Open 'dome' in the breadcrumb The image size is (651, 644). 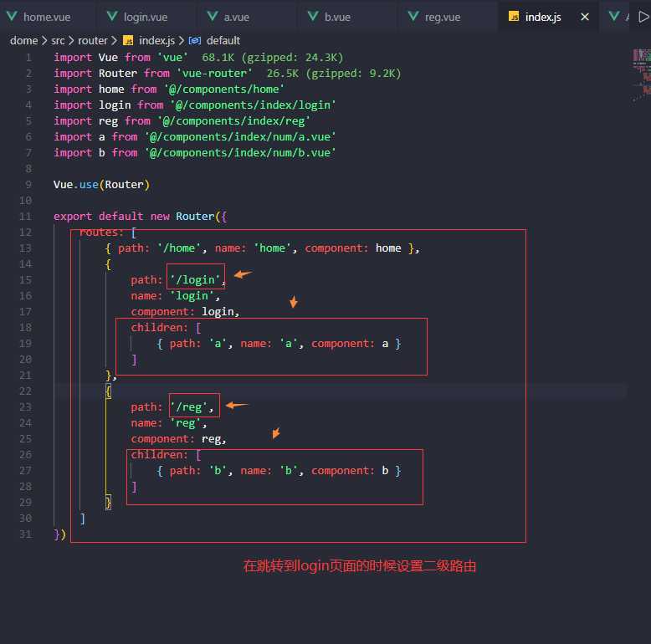click(x=23, y=41)
